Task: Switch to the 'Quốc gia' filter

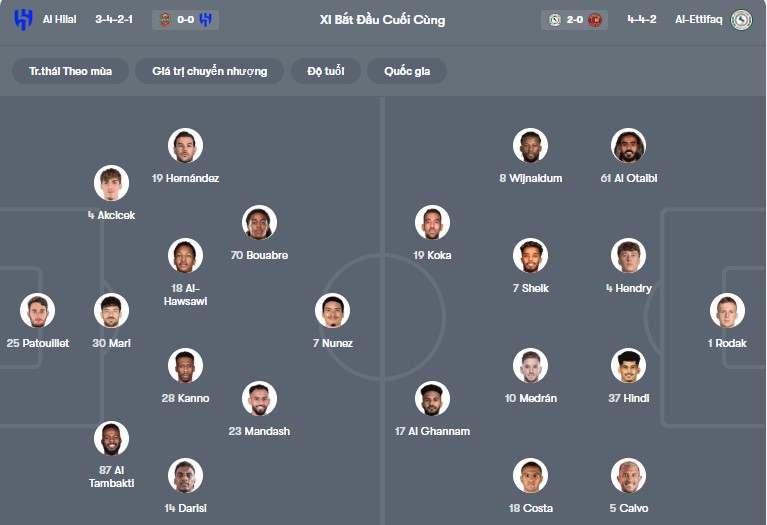Action: click(407, 71)
